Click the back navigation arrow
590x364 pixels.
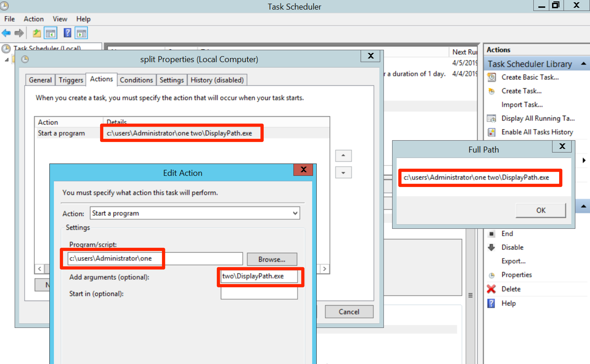[6, 33]
